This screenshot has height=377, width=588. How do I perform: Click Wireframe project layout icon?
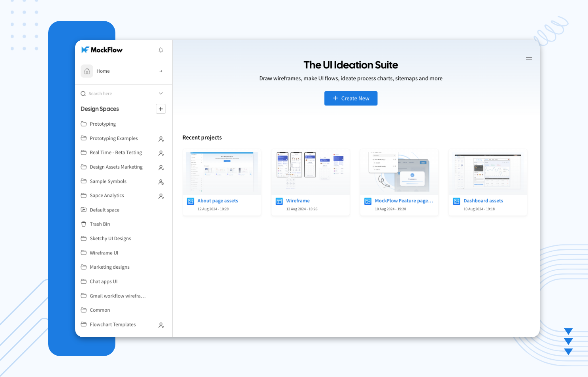coord(279,201)
